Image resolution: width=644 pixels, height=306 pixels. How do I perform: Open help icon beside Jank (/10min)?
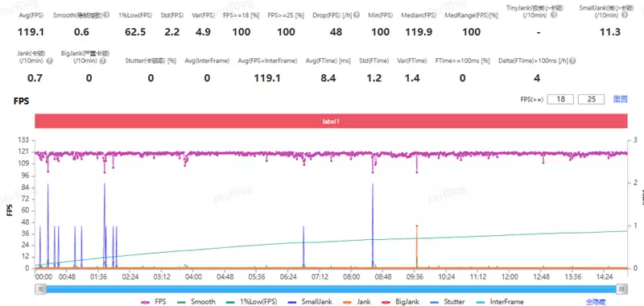[49, 60]
